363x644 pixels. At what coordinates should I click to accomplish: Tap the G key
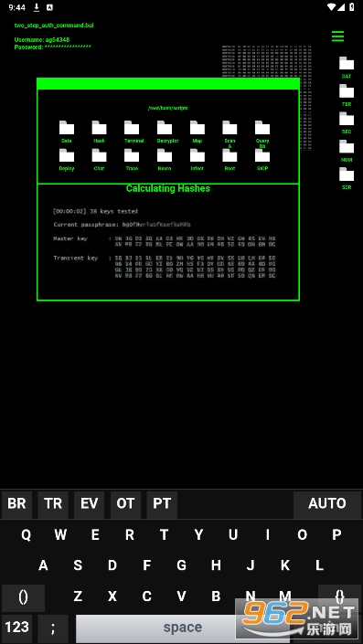coord(181,565)
